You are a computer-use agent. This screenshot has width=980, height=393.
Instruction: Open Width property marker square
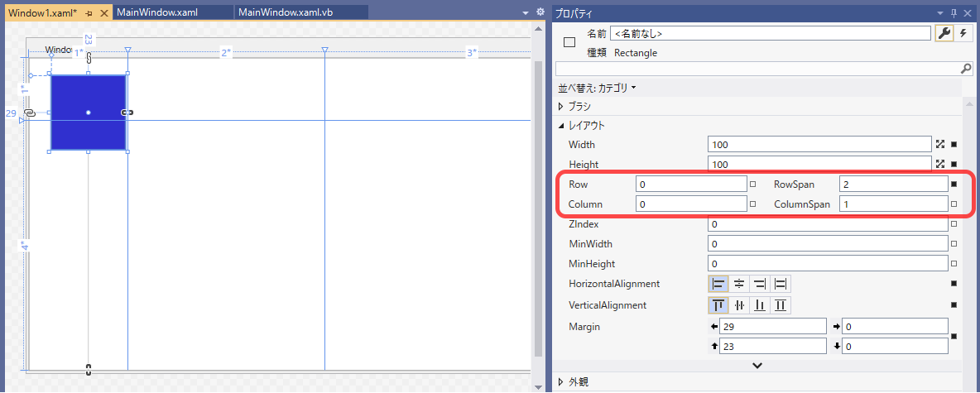click(x=954, y=144)
